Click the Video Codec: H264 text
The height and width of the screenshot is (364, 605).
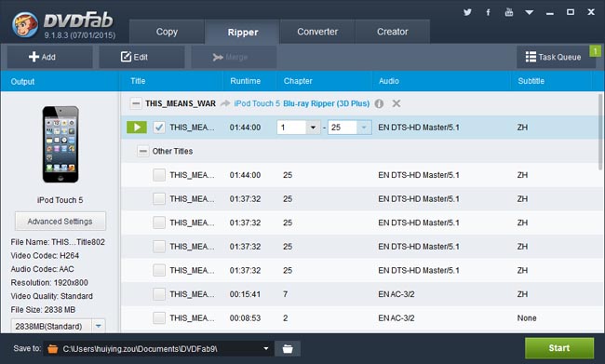pyautogui.click(x=45, y=255)
